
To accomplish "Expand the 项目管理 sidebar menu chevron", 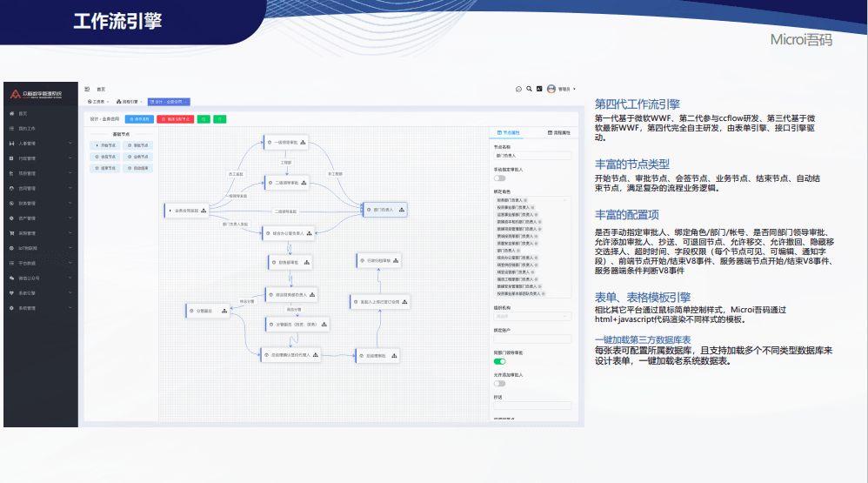I will click(70, 173).
